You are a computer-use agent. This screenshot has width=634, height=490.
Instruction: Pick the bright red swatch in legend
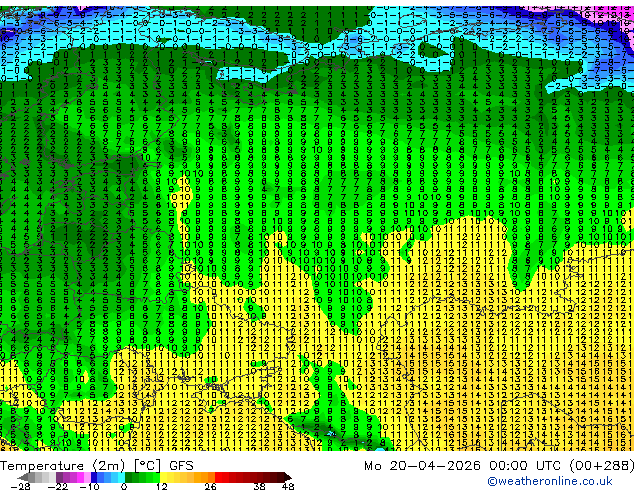(x=218, y=477)
